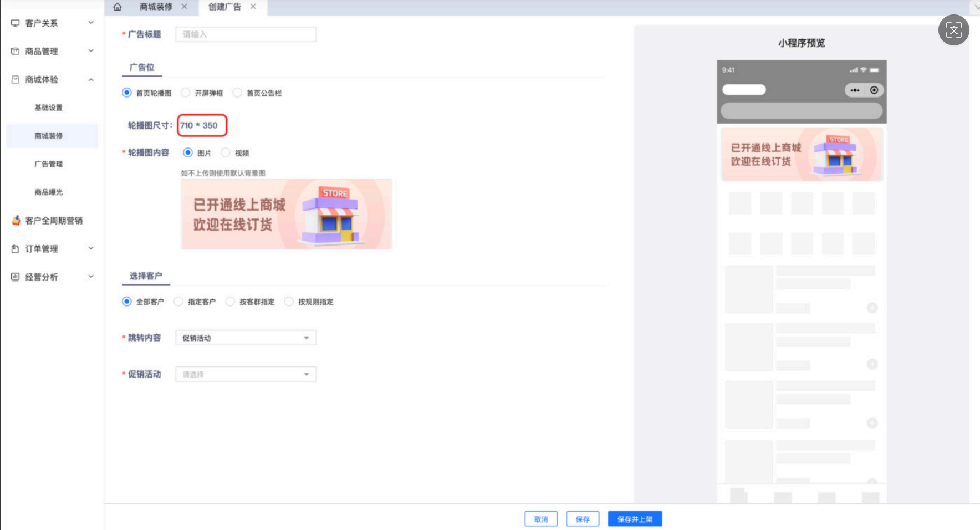This screenshot has width=980, height=530.
Task: Click the home icon tab
Action: coord(118,7)
